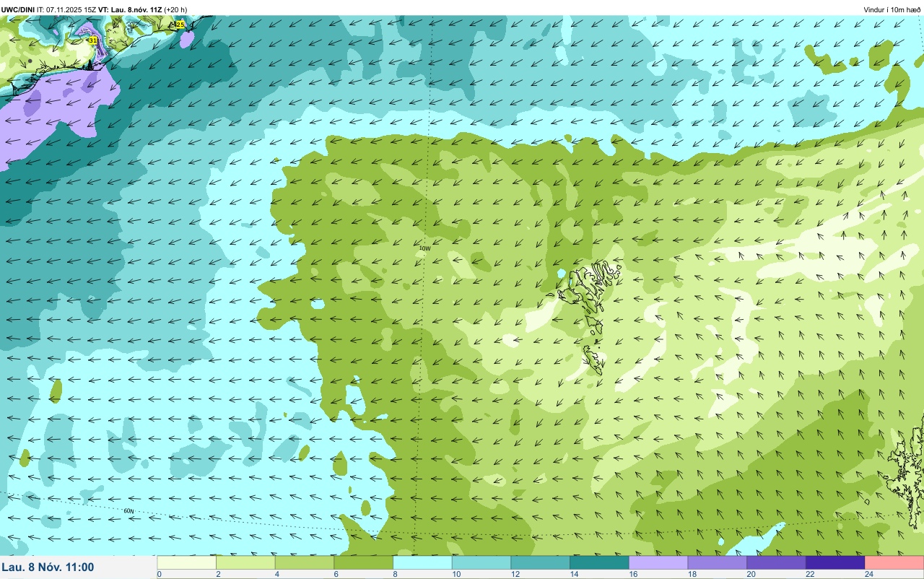
Task: Click the 'VT: Lau. 8.nóv. 11Z' valid time
Action: pos(131,9)
